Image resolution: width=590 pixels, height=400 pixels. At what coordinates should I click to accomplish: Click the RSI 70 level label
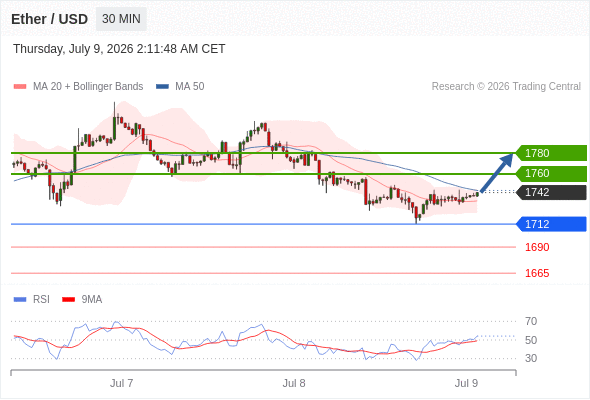pyautogui.click(x=531, y=321)
